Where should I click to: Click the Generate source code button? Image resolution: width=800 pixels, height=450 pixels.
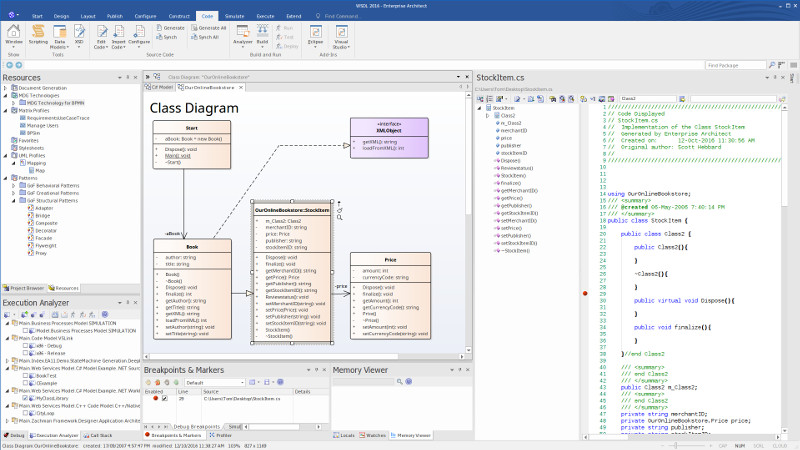[x=170, y=28]
